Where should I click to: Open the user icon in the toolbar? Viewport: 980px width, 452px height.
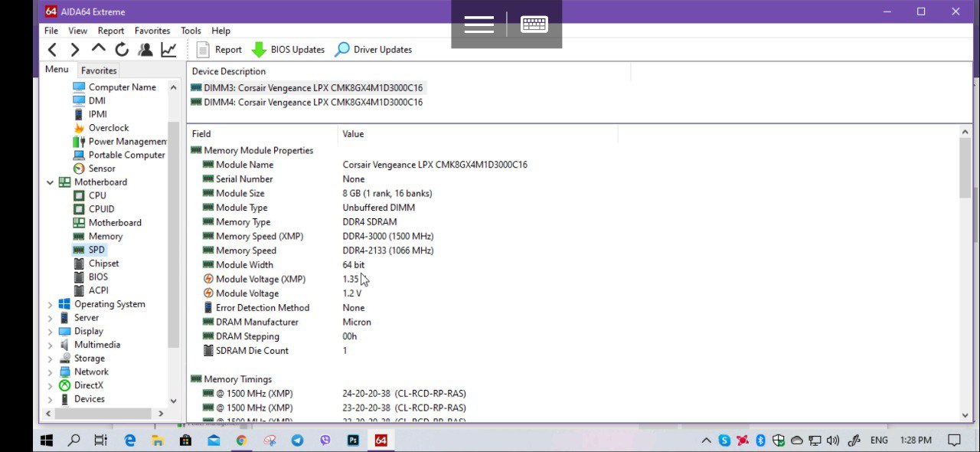tap(145, 50)
